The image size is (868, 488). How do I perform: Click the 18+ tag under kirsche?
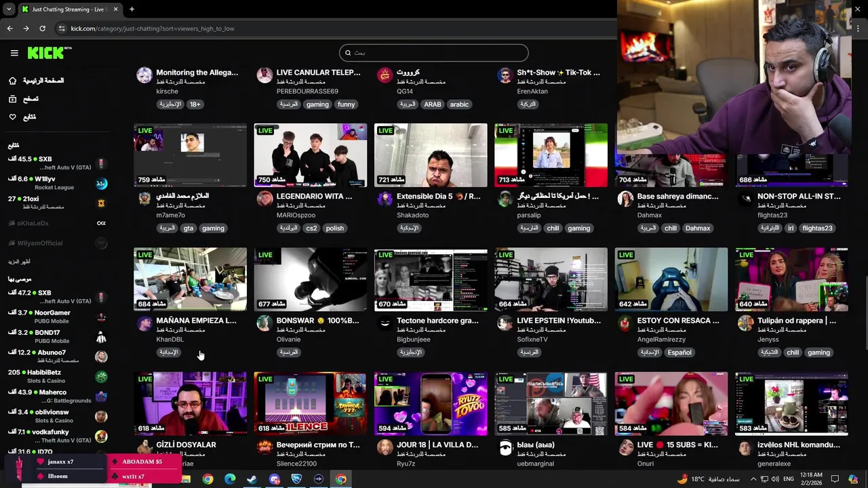click(x=195, y=104)
